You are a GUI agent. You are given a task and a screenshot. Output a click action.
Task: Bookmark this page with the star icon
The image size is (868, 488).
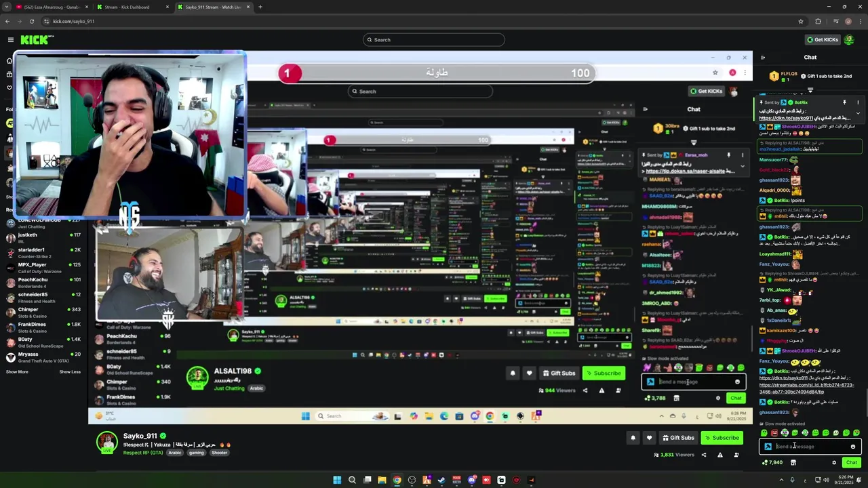tap(801, 21)
